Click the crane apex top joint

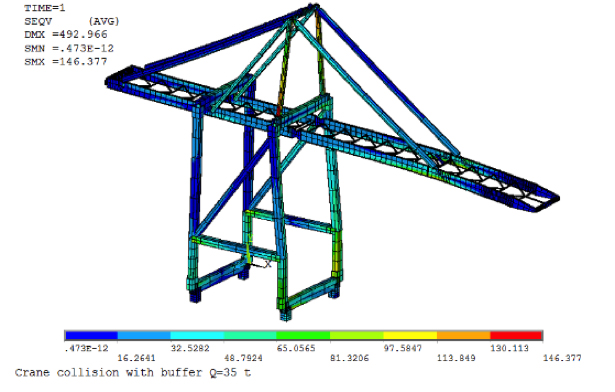point(314,7)
